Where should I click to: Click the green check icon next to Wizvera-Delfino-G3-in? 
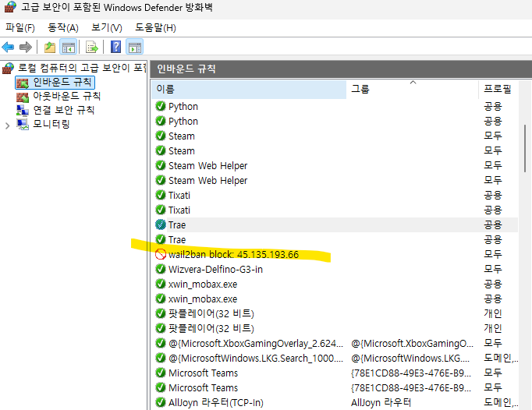160,269
